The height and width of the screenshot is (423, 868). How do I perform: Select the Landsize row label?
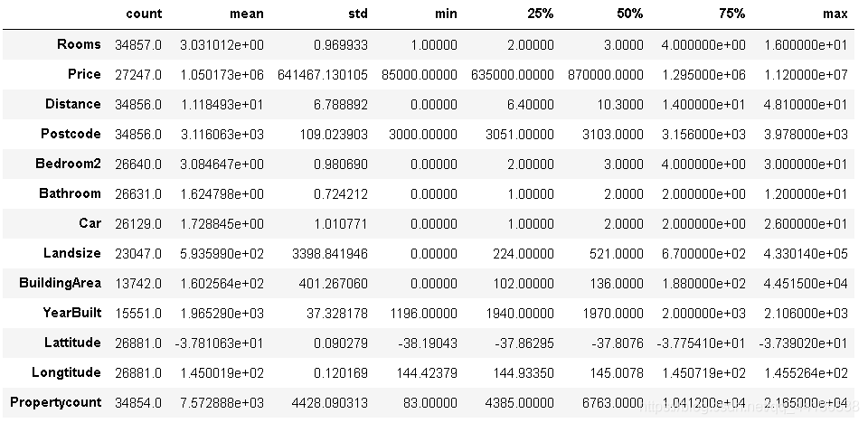[72, 254]
